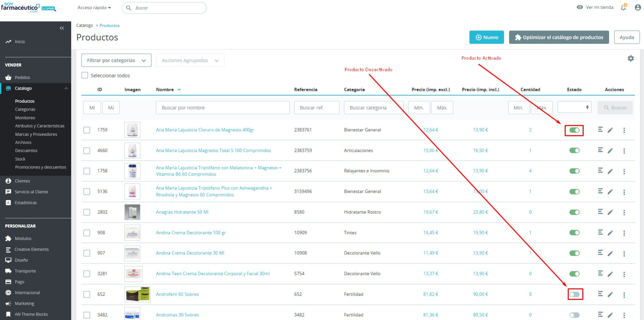Open Filtrar por categorías dropdown
The width and height of the screenshot is (644, 320).
pyautogui.click(x=116, y=60)
